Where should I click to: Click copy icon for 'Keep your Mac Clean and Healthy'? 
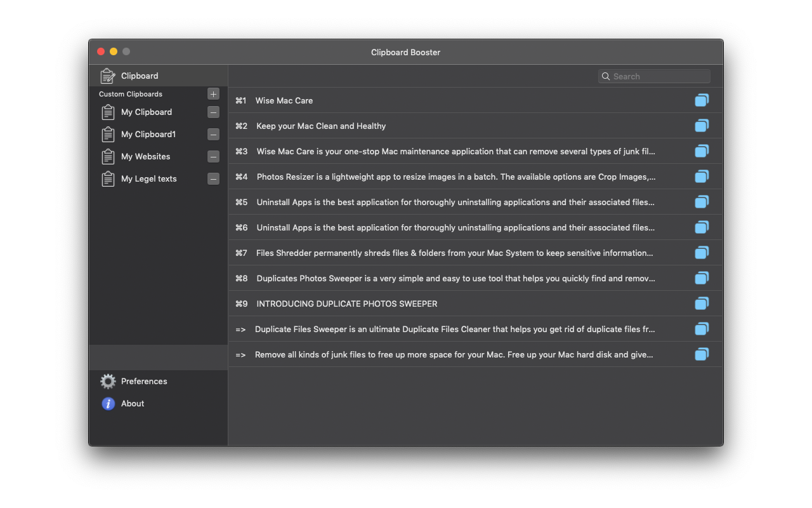point(702,126)
